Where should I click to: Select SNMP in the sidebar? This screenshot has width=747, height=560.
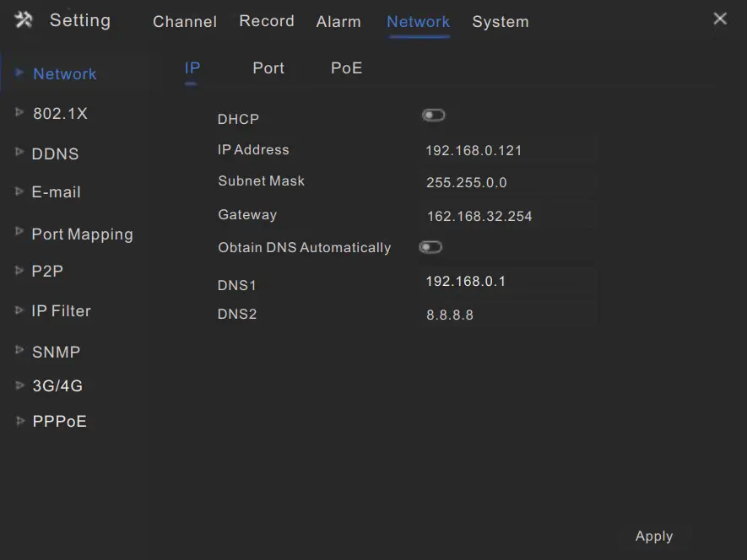point(56,352)
